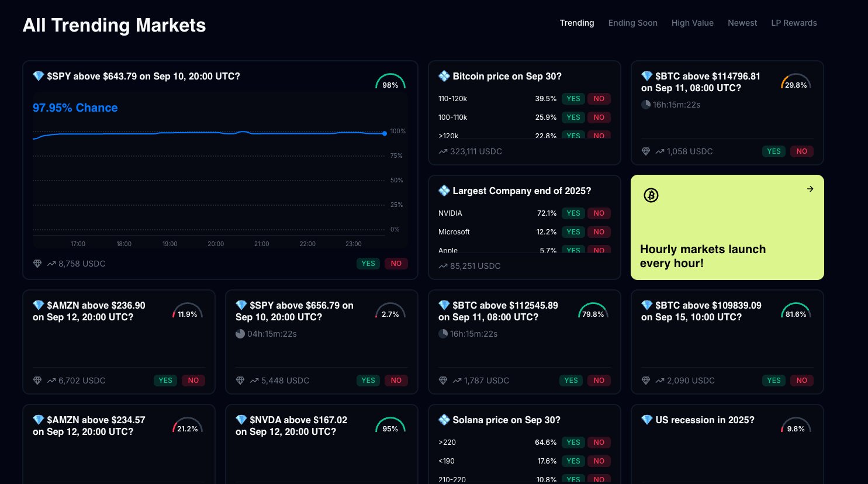Click gem icon beside 8,758 USDC volume
The image size is (868, 484).
37,264
